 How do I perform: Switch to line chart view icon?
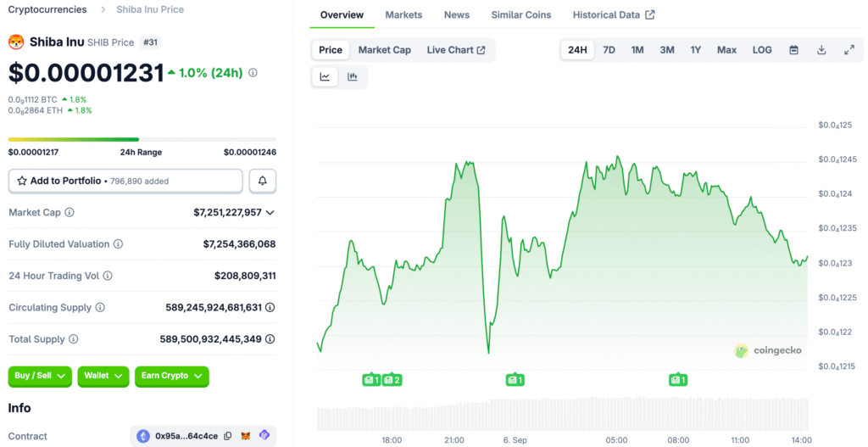325,77
